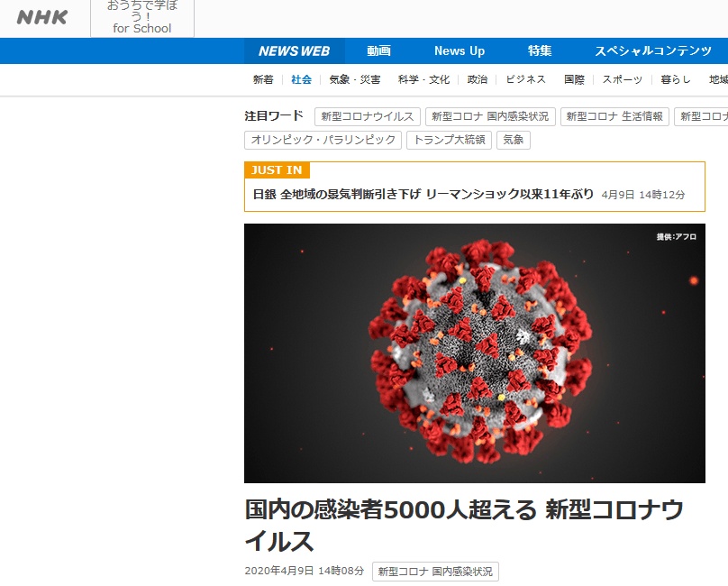Click the NHK logo

[x=41, y=17]
